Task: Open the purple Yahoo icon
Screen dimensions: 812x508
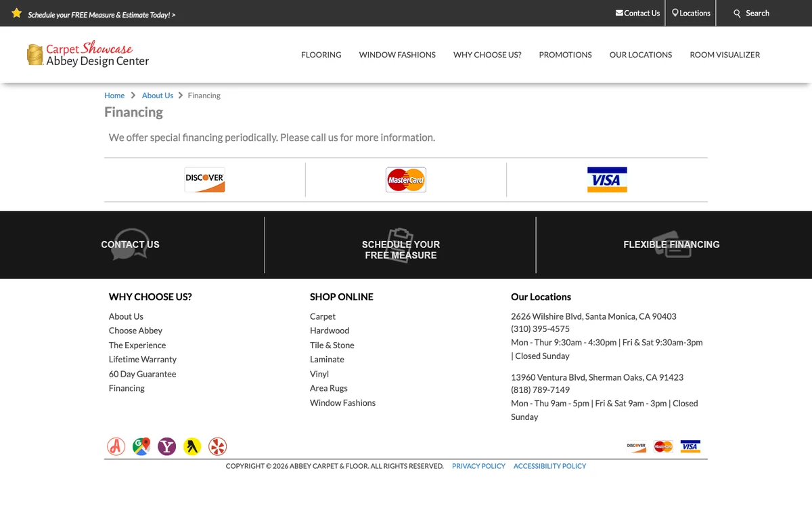Action: coord(167,446)
